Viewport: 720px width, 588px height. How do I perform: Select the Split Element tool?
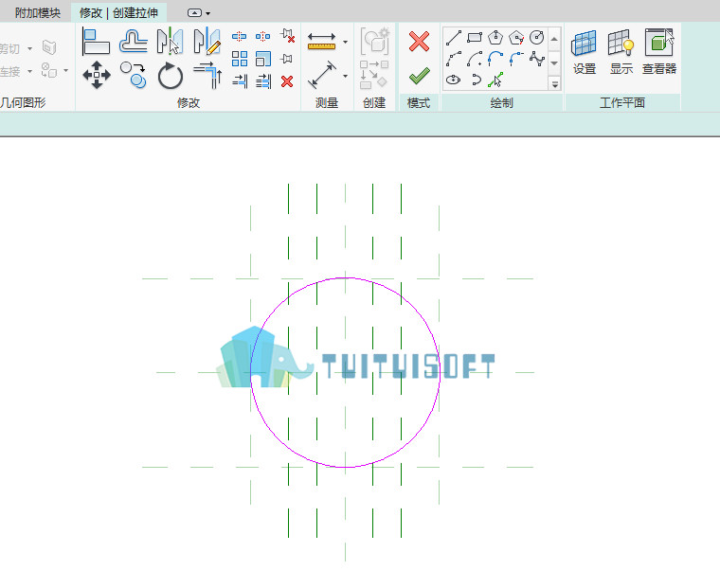(x=240, y=36)
